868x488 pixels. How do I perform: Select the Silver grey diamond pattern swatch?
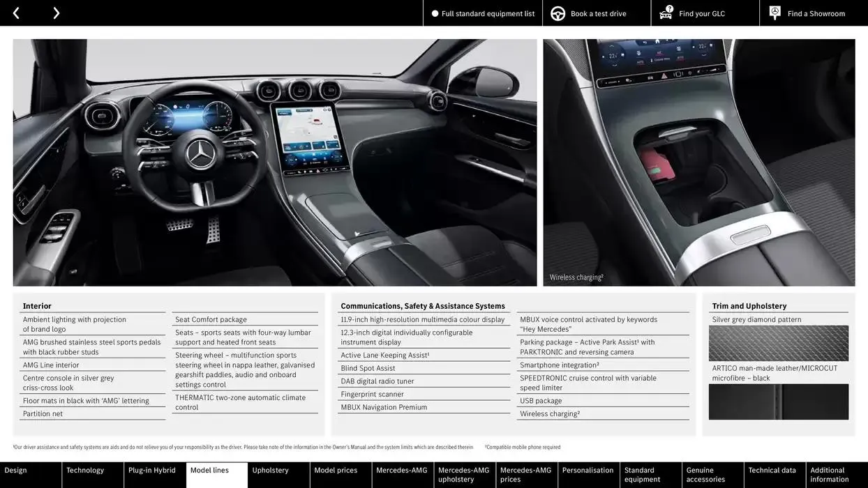pos(779,344)
